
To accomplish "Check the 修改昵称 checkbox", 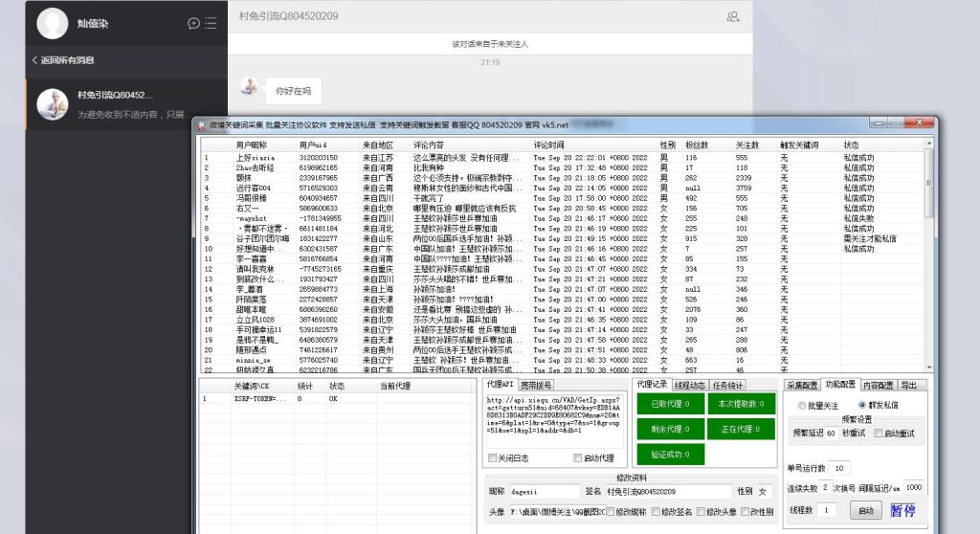I will pyautogui.click(x=611, y=512).
